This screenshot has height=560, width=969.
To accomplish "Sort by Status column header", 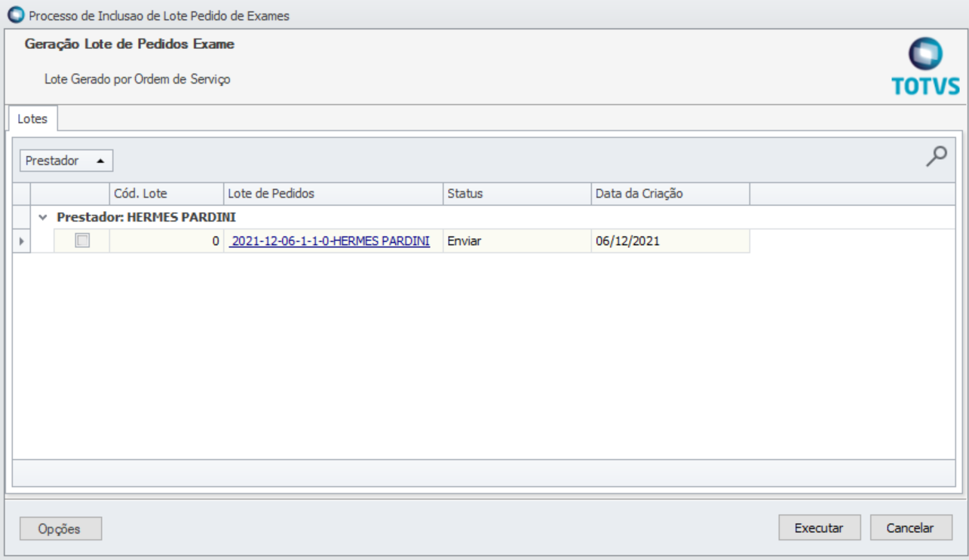I will tap(517, 194).
